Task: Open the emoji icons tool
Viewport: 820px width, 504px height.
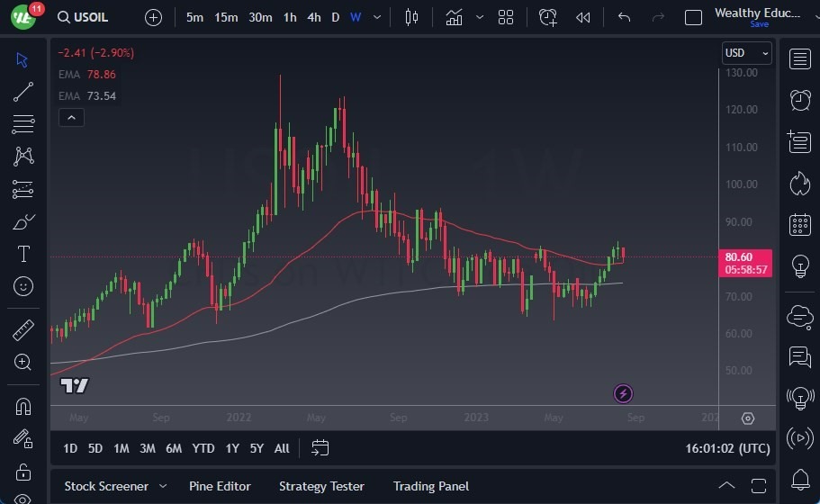Action: 23,286
